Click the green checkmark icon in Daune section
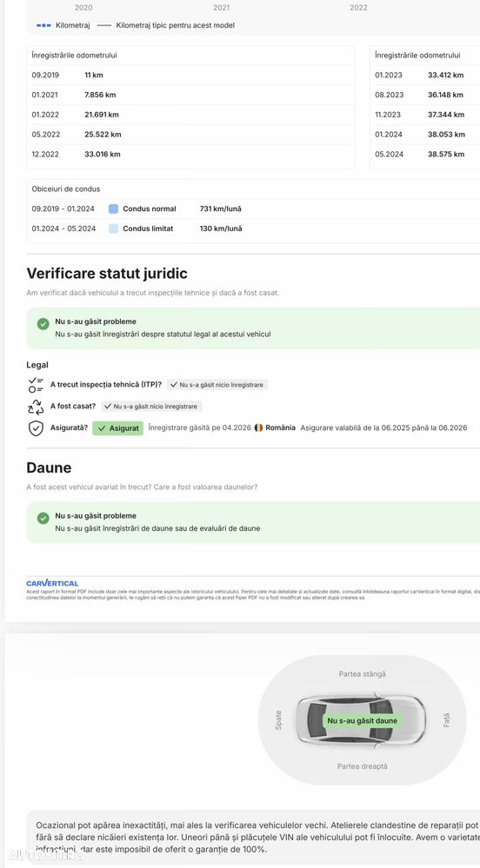This screenshot has height=868, width=480. tap(43, 518)
